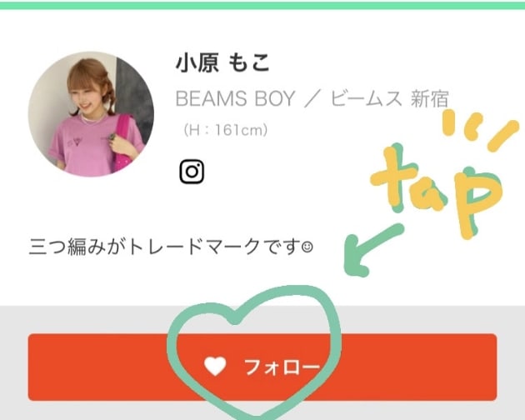525x420 pixels.
Task: Tap the white heart inside Follow button
Action: (x=215, y=366)
